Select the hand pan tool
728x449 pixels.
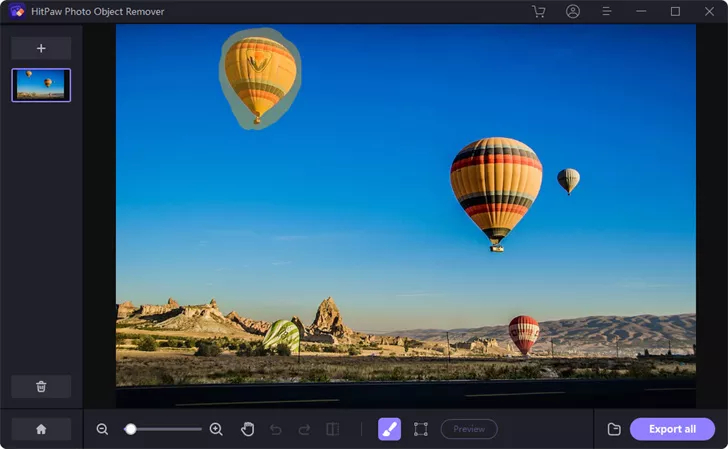(x=247, y=429)
